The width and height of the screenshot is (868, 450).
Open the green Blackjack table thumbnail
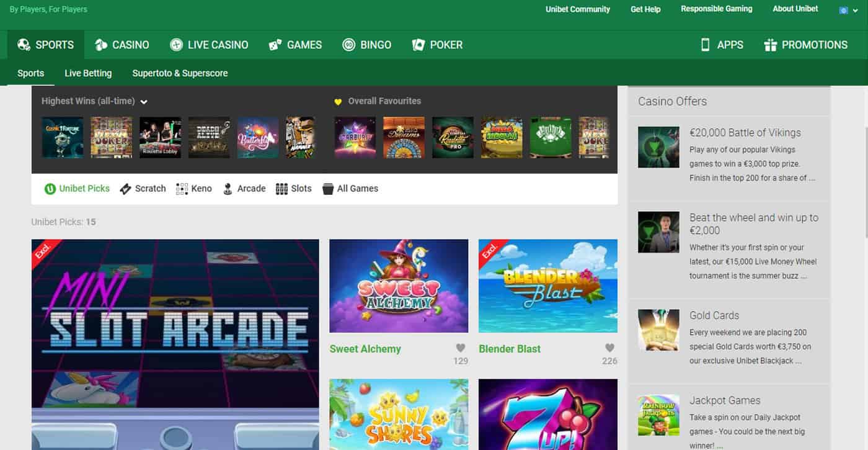(x=551, y=137)
